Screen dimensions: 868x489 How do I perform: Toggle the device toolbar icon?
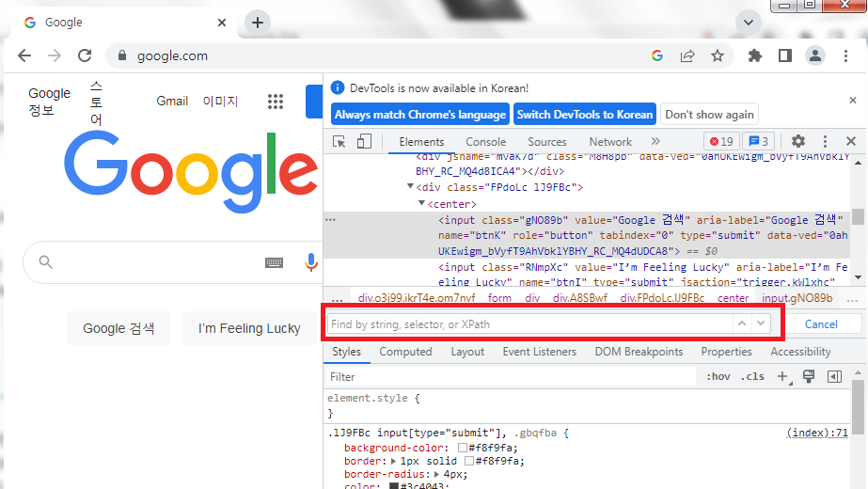click(x=364, y=142)
